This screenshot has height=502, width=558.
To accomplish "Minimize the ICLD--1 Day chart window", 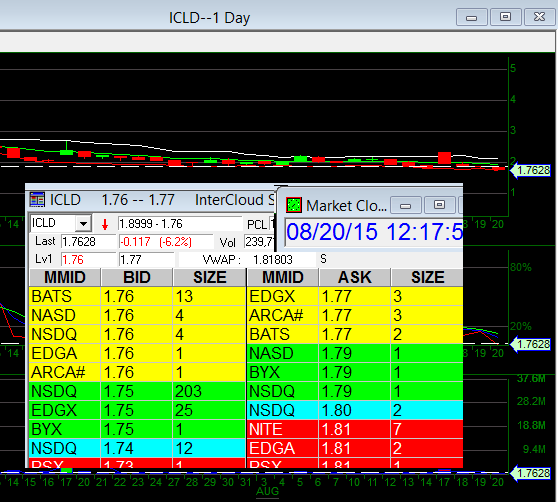I will [x=472, y=17].
